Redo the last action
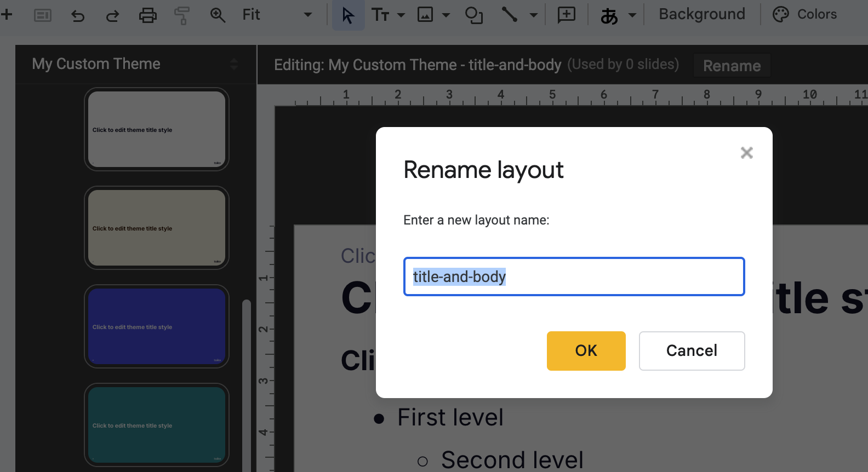This screenshot has height=472, width=868. (x=112, y=15)
